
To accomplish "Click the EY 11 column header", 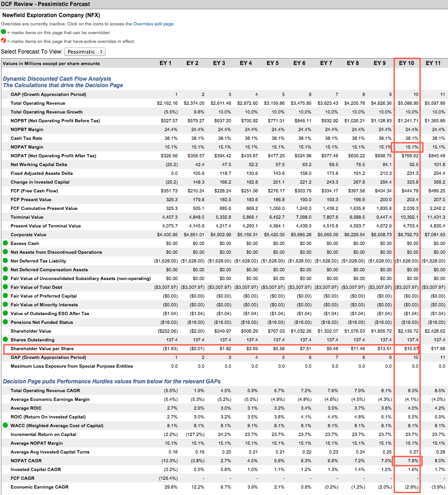I will click(x=433, y=63).
